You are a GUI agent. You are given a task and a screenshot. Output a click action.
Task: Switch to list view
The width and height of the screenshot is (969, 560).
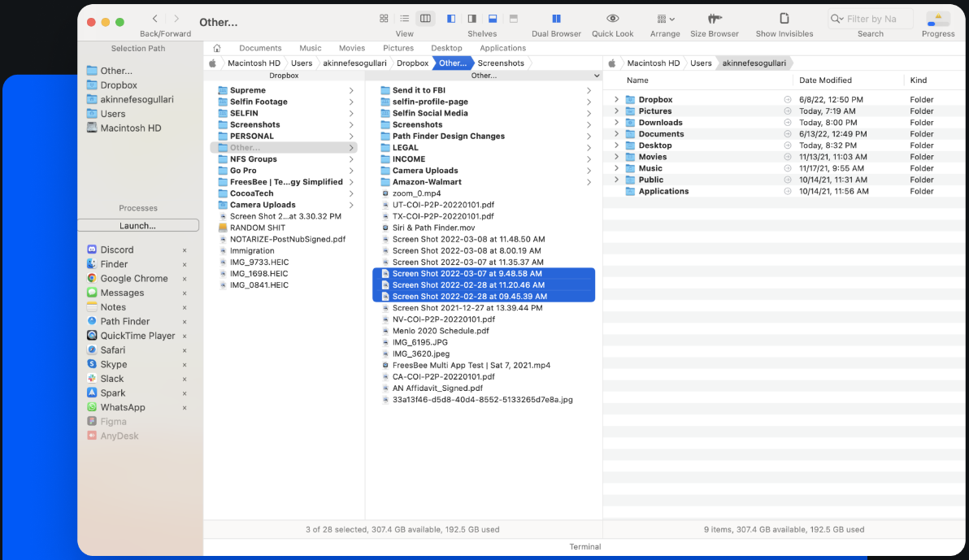404,19
